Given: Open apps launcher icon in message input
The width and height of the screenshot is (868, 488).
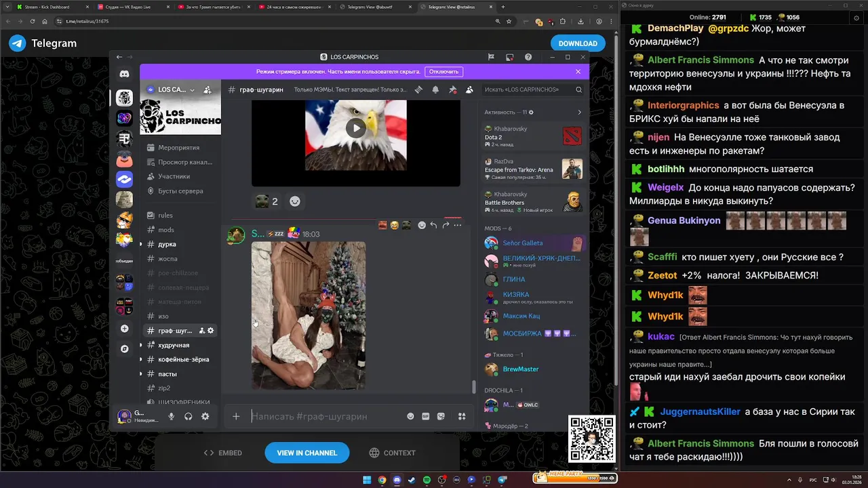Looking at the screenshot, I should coord(462,416).
